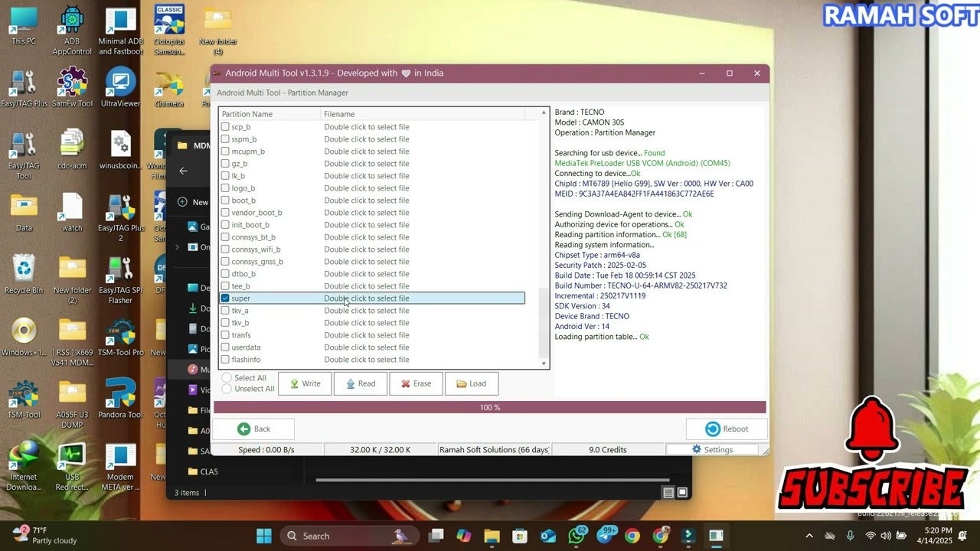Tick the scp_b partition checkbox
Viewport: 980px width, 551px height.
click(225, 127)
